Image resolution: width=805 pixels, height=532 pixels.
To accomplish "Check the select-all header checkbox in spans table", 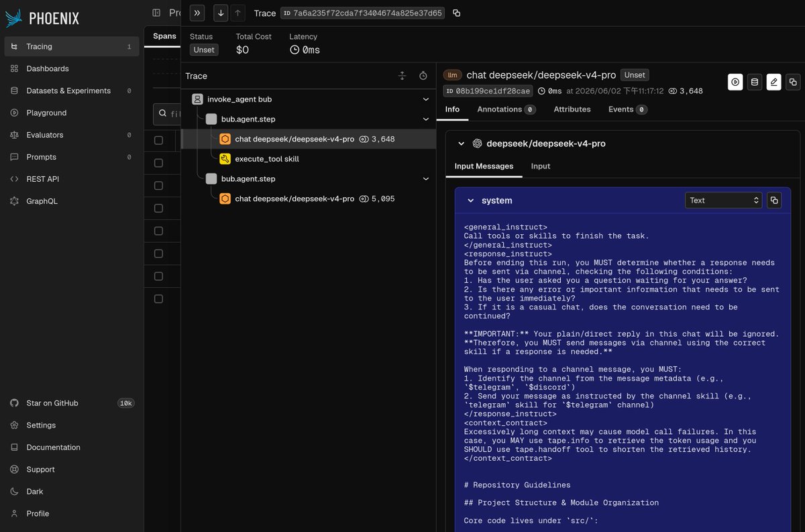I will tap(158, 140).
